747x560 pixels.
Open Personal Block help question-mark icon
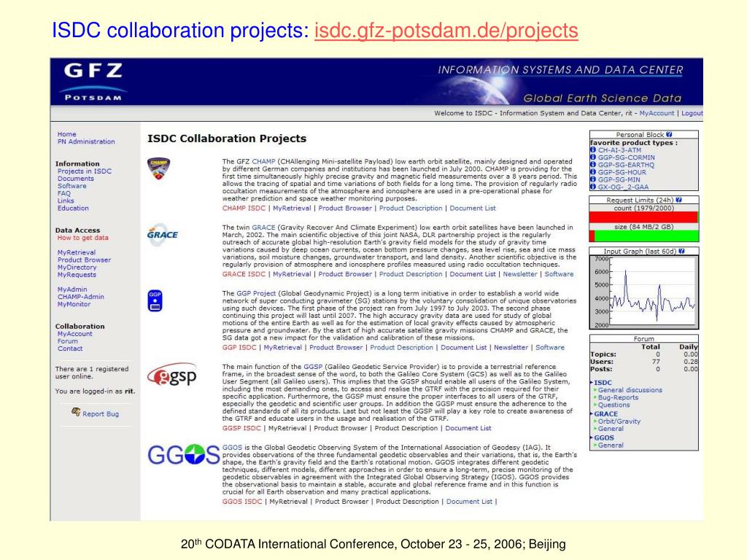pos(670,135)
